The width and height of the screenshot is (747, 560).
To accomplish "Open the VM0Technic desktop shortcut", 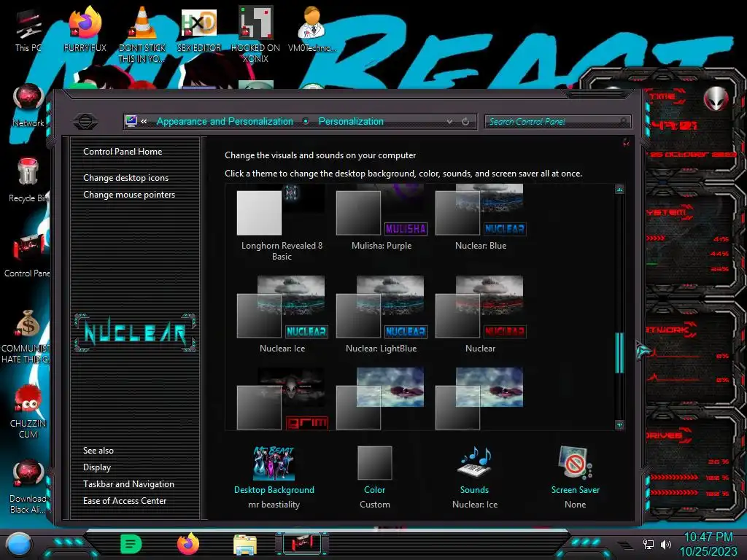I will coord(312,29).
